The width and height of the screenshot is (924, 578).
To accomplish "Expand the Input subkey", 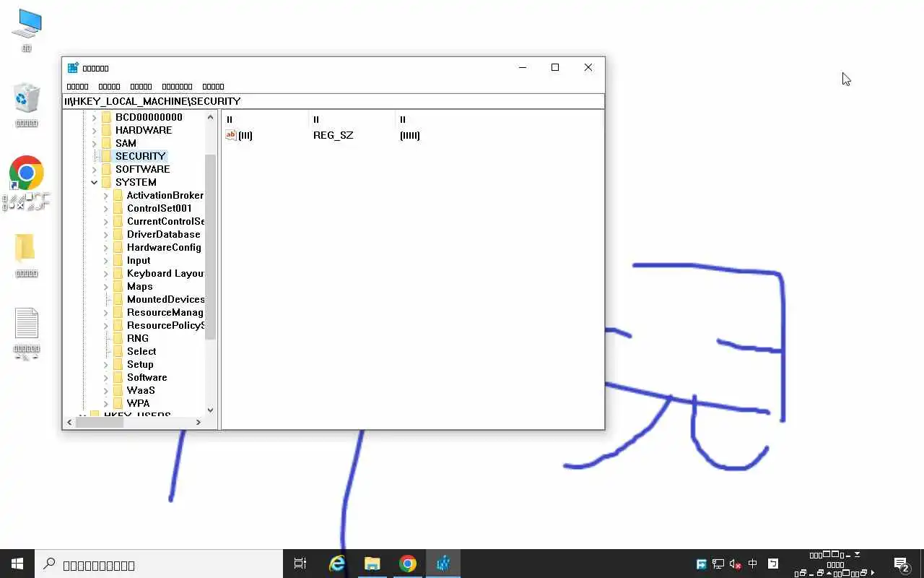I will (105, 260).
